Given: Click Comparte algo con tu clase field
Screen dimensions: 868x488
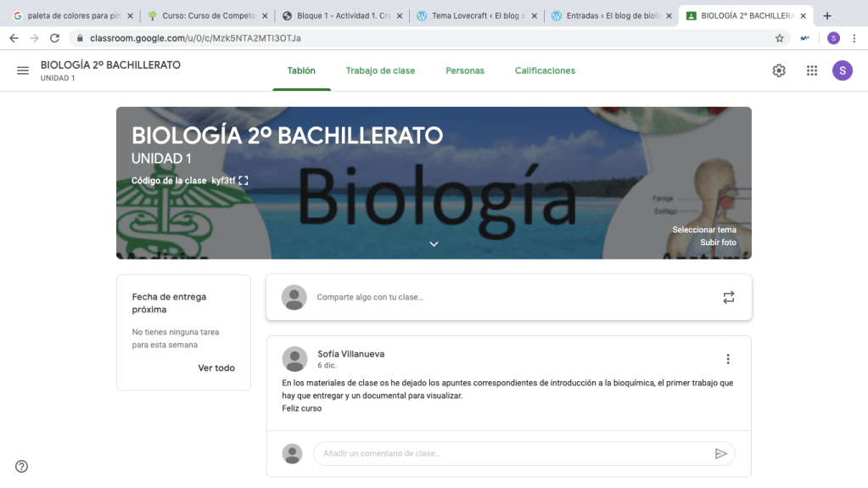Looking at the screenshot, I should (508, 297).
